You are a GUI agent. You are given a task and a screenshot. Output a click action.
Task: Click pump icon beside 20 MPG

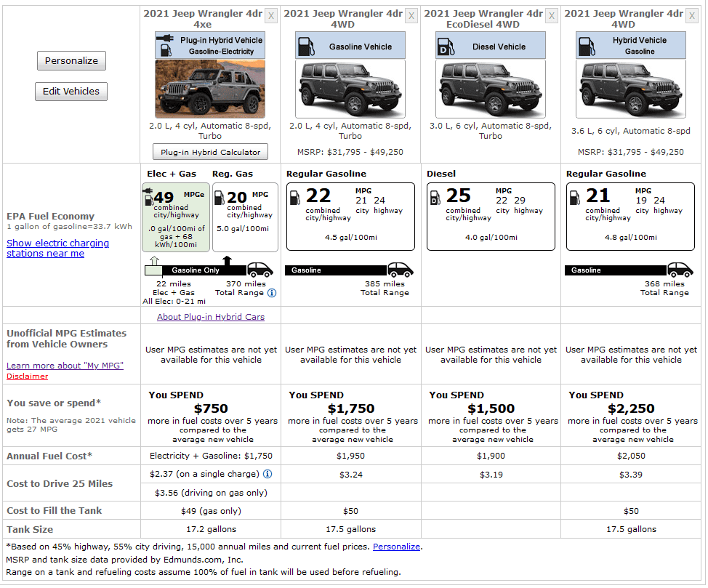coord(219,198)
